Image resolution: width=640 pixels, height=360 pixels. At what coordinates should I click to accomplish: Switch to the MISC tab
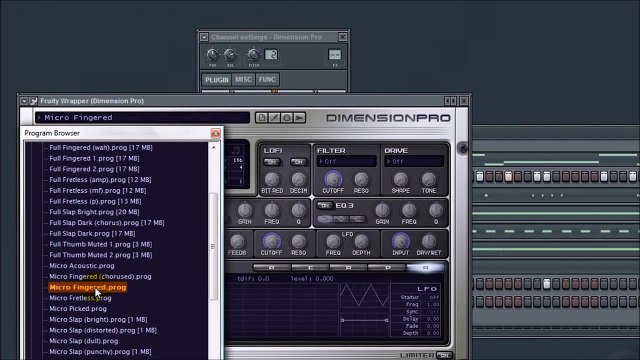243,80
